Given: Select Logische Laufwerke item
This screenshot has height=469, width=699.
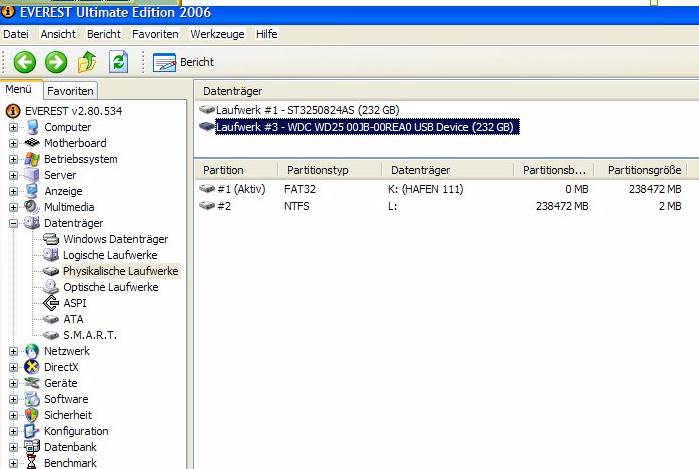Looking at the screenshot, I should coord(110,255).
